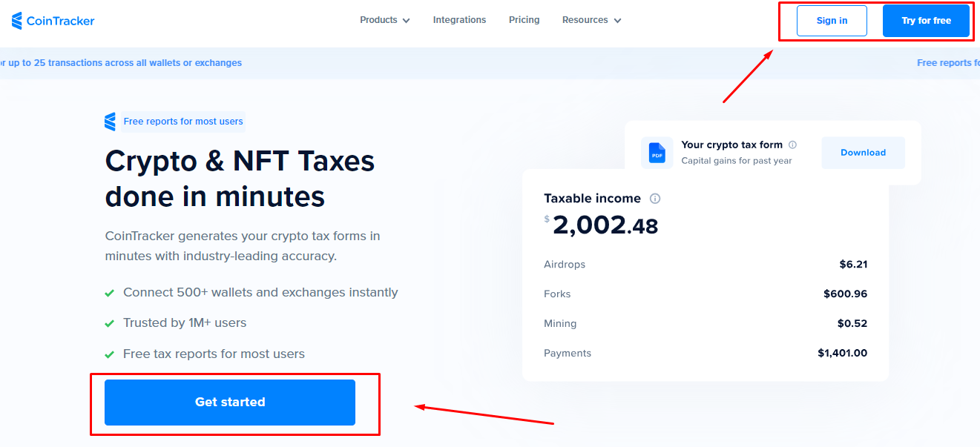
Task: Click the Sign in button
Action: [x=832, y=21]
